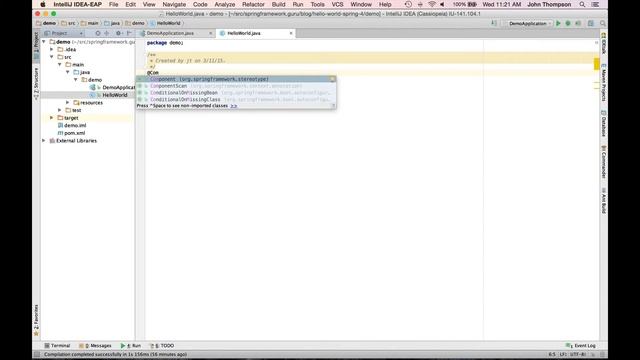The image size is (640, 360).
Task: Run DemoApplication with the green play icon
Action: pos(558,24)
